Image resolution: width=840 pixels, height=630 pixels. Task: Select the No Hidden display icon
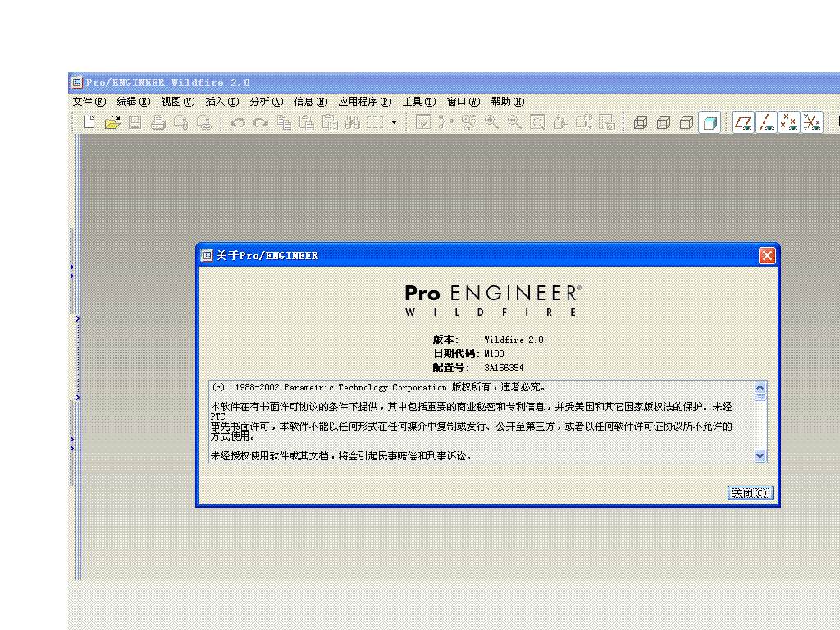pyautogui.click(x=687, y=123)
